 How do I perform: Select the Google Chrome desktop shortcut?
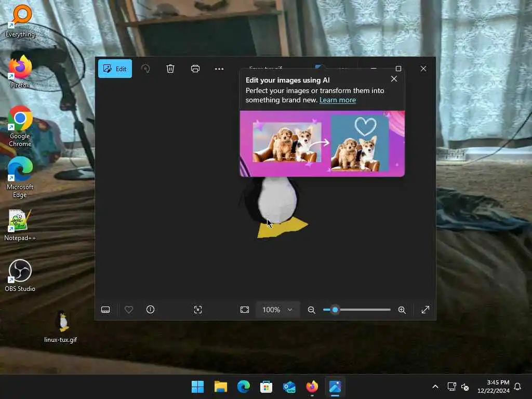tap(20, 126)
